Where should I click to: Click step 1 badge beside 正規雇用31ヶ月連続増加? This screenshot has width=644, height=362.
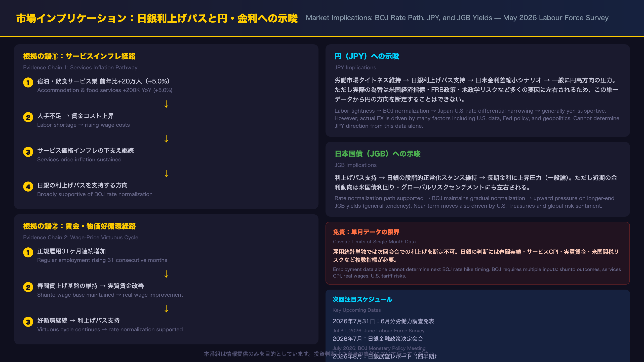point(28,252)
